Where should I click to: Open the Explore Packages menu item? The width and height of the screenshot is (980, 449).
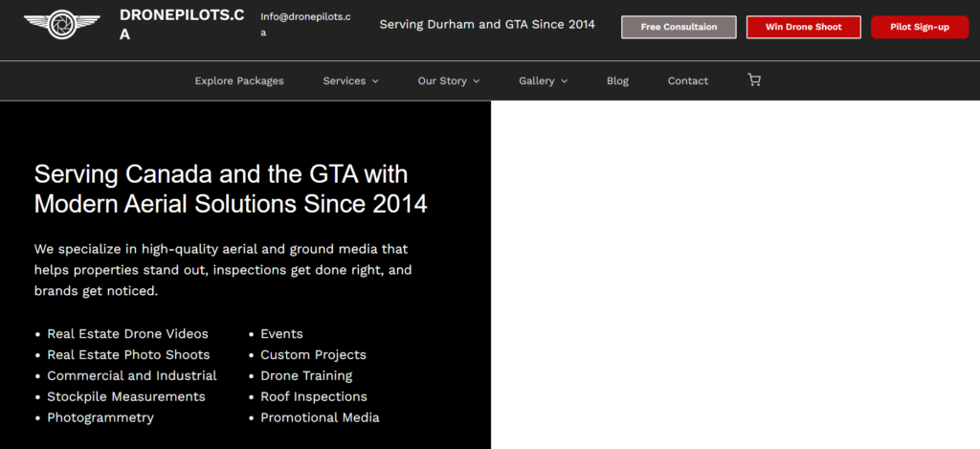tap(239, 81)
